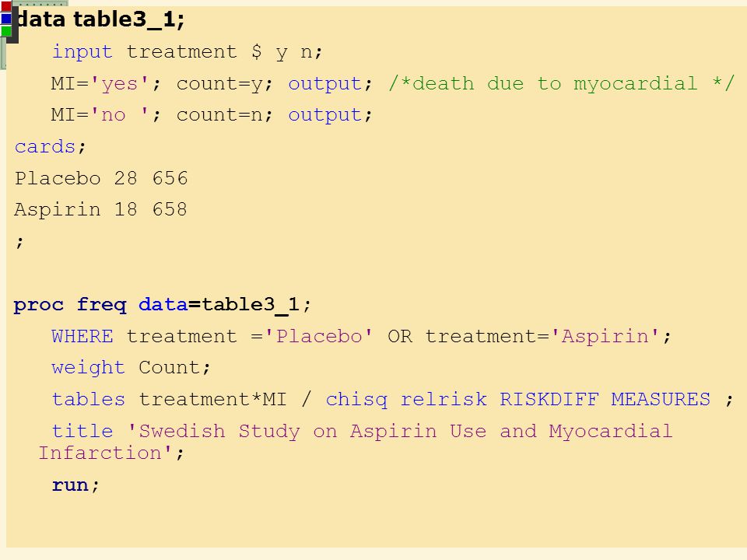Image resolution: width=747 pixels, height=560 pixels.
Task: Click the 'cards' keyword
Action: (45, 147)
